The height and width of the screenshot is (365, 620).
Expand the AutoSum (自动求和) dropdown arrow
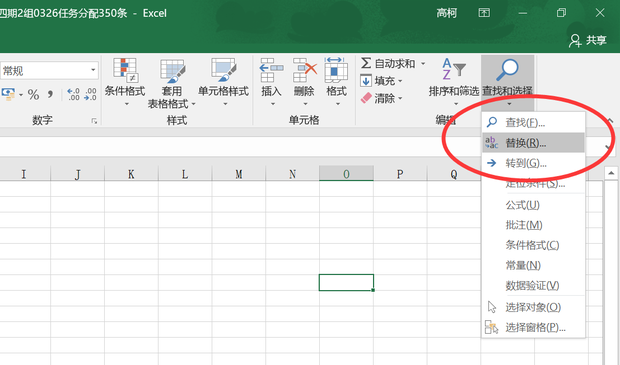tap(423, 63)
